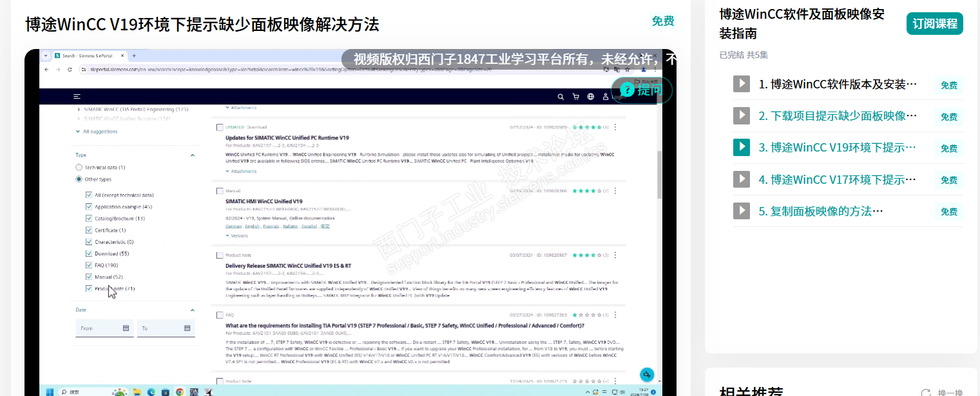The image size is (980, 396).
Task: Click the From date input field
Action: pos(104,328)
